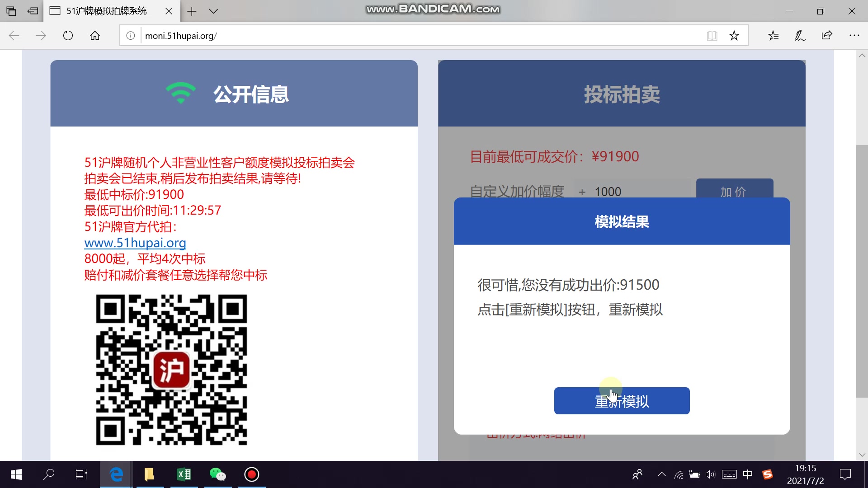Click the browser back arrow

pyautogui.click(x=14, y=36)
